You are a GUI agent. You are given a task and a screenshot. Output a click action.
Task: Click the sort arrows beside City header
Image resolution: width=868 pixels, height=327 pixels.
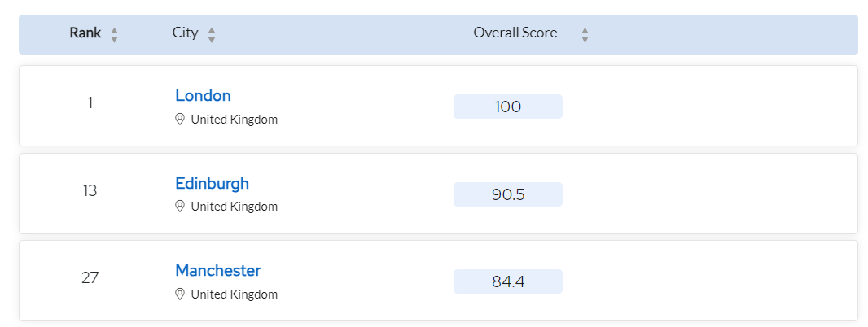coord(212,36)
